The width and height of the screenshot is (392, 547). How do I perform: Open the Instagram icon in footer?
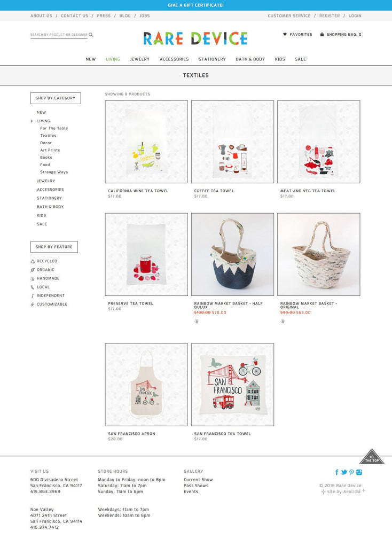[359, 472]
